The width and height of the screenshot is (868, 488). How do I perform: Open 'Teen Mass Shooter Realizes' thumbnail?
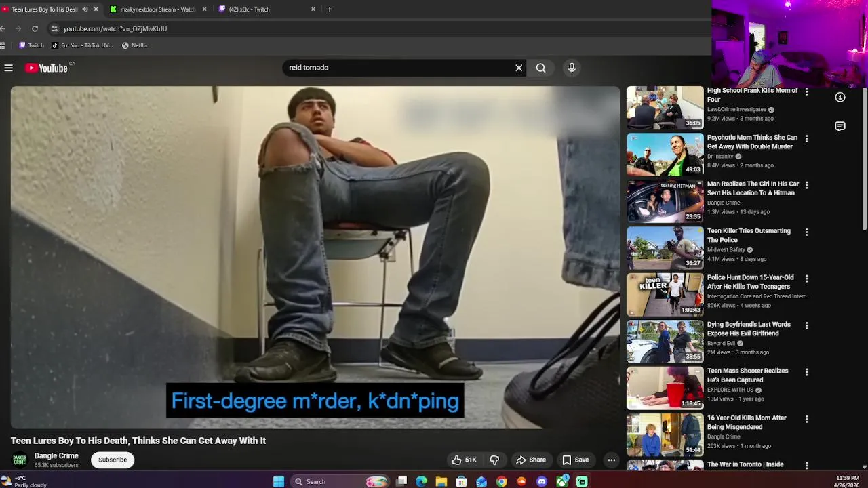tap(665, 388)
